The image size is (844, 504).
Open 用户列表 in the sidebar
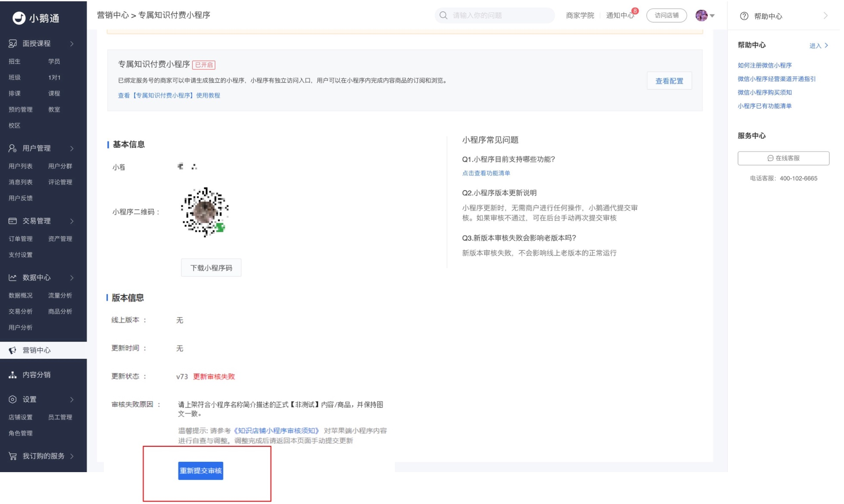[x=21, y=166]
